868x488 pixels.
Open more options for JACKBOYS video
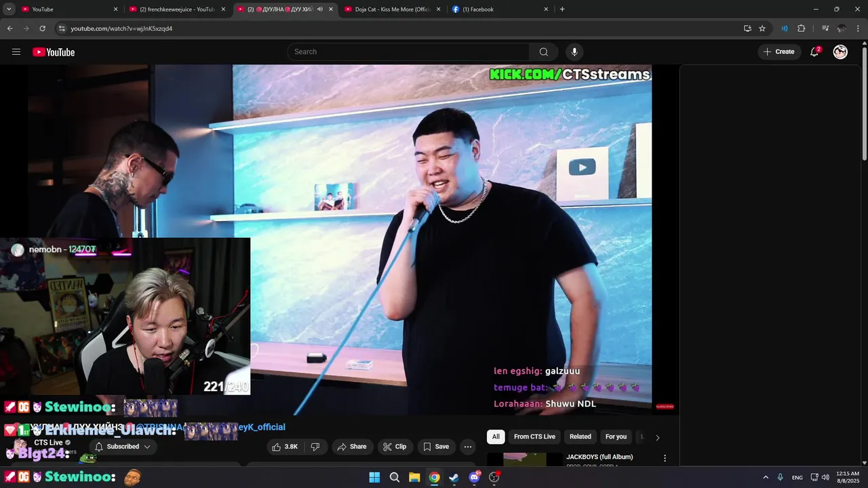point(665,459)
